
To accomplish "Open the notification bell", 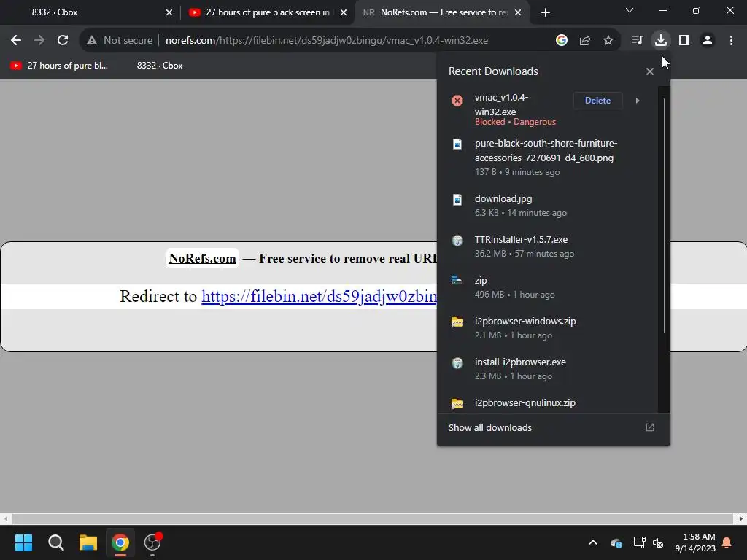I will point(727,542).
